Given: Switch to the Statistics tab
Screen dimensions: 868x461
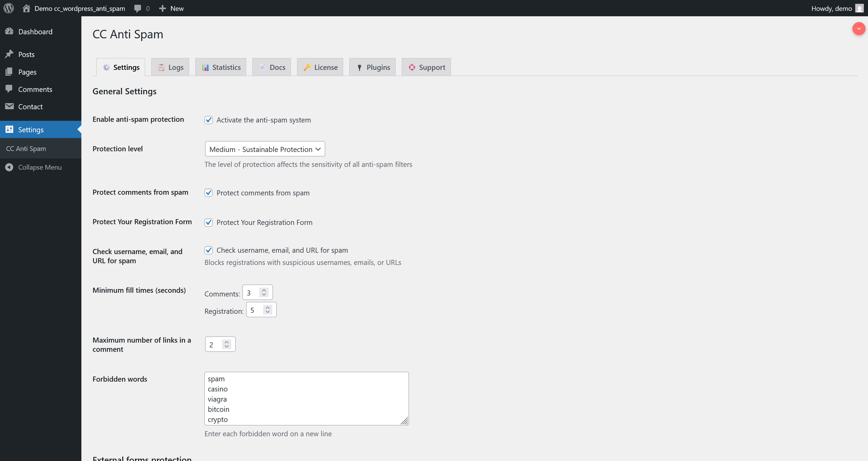Looking at the screenshot, I should tap(221, 67).
